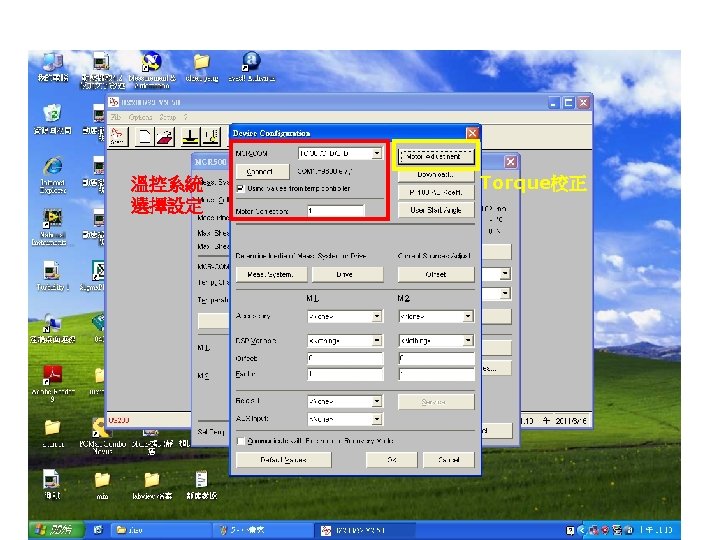Expand the M1 DSP Version dropdown
The image size is (720, 540).
(377, 340)
